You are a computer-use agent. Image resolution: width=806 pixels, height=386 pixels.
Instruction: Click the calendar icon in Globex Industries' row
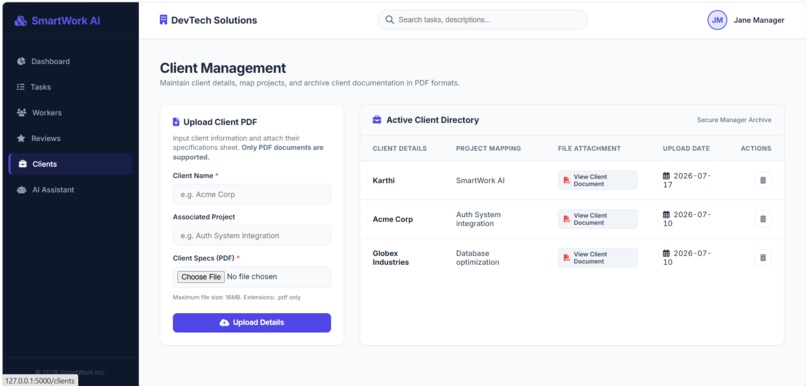(x=666, y=253)
